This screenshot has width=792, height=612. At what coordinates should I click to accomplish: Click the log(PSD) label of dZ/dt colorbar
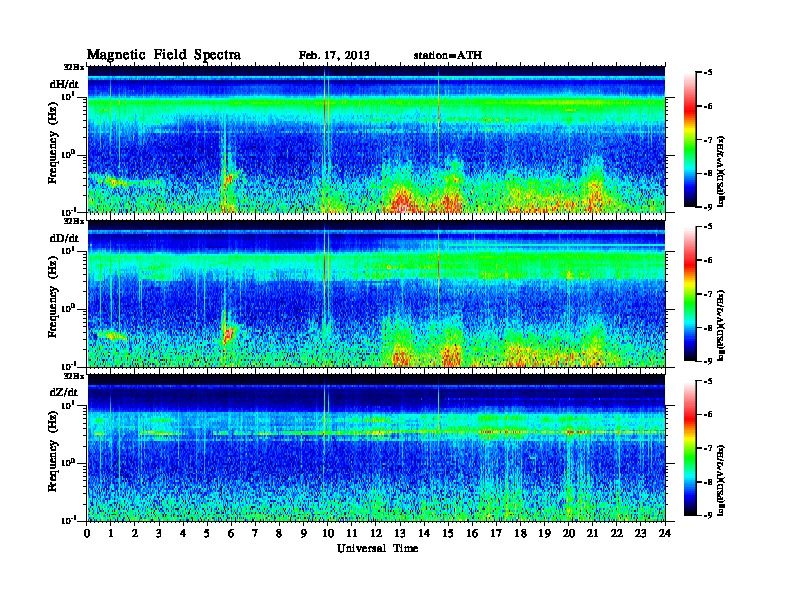tap(721, 480)
